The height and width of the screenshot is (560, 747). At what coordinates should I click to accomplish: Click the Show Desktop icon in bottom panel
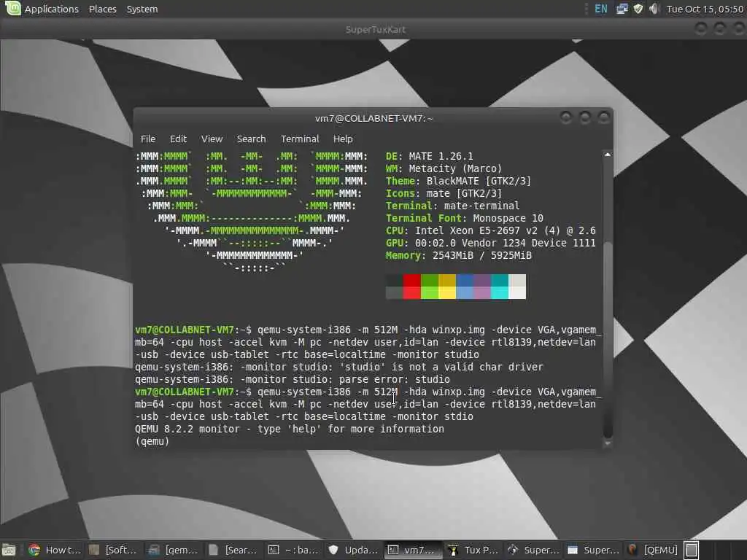click(x=9, y=550)
